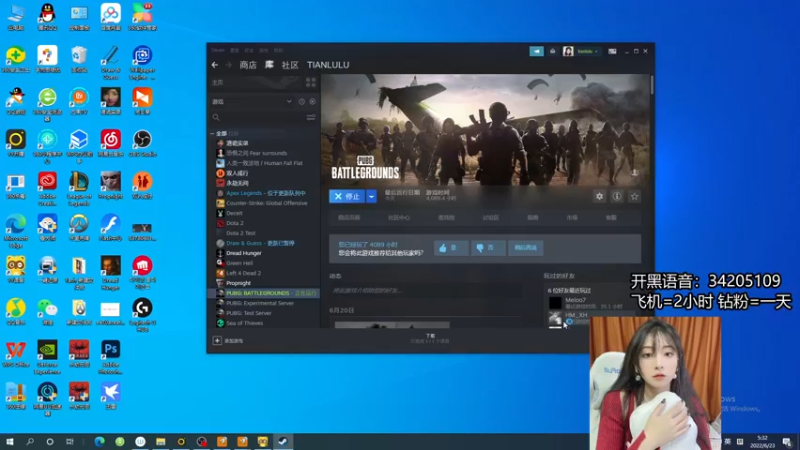Image resolution: width=800 pixels, height=450 pixels.
Task: Click the Add Game plus icon
Action: point(217,340)
